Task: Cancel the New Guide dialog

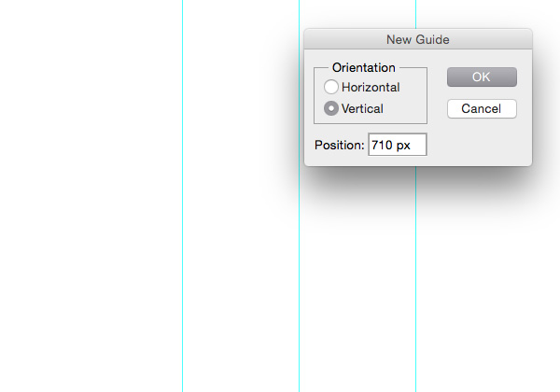Action: (482, 108)
